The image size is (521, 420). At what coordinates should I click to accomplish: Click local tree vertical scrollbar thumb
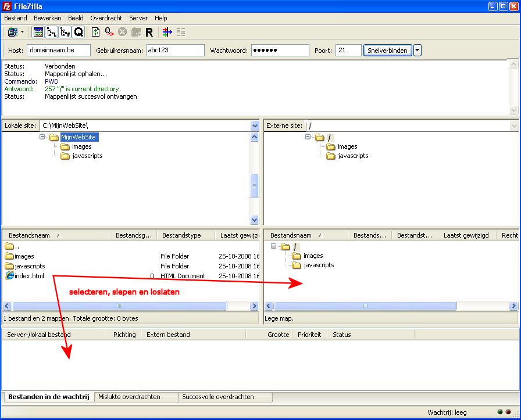255,186
